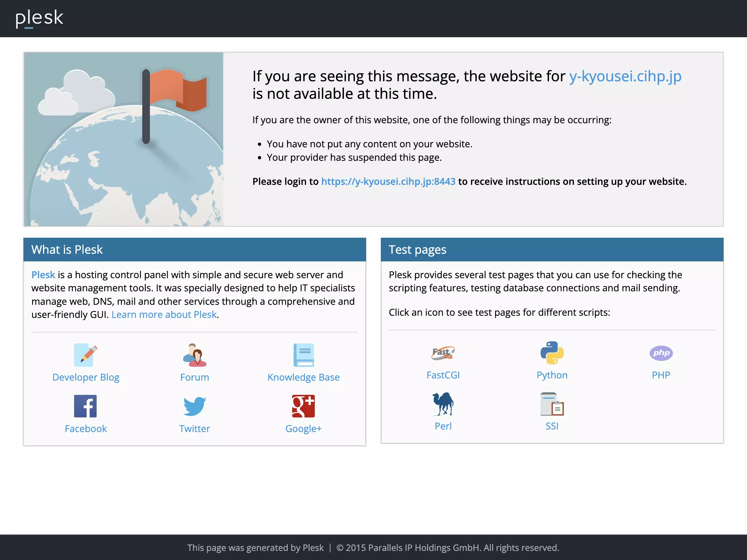Open the FastCGI test page icon

443,353
